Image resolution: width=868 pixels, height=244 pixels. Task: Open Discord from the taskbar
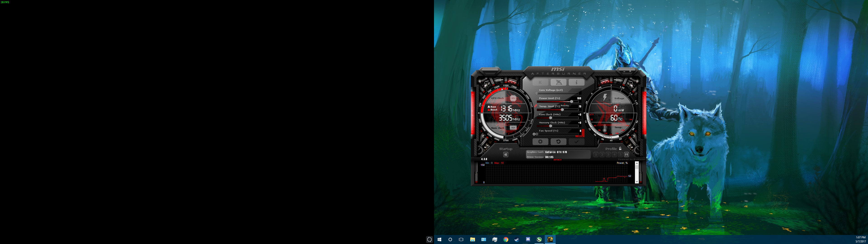coord(528,240)
